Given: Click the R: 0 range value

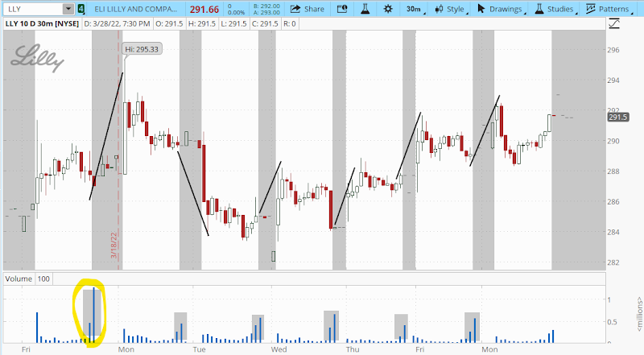Looking at the screenshot, I should pyautogui.click(x=290, y=24).
